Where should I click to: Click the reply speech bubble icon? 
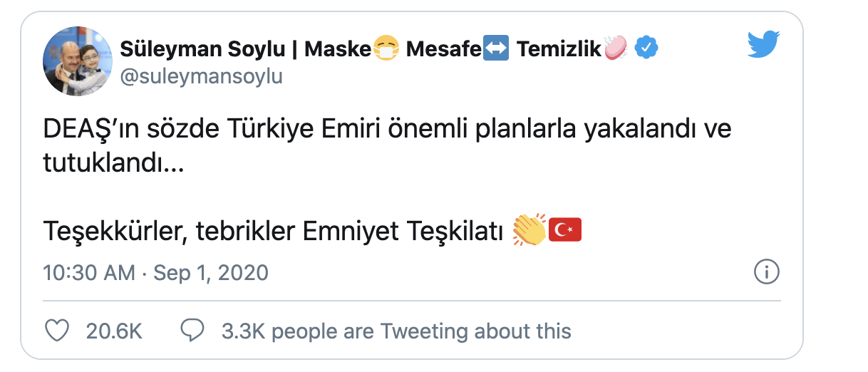(192, 330)
